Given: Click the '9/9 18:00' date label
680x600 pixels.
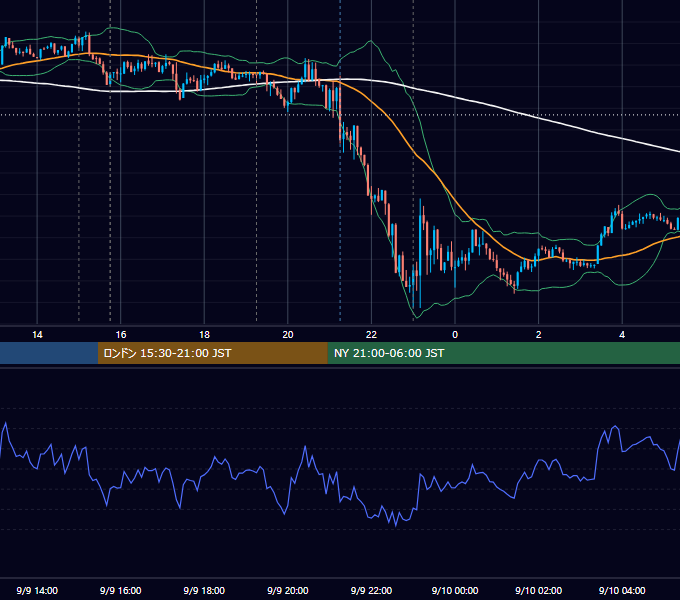Looking at the screenshot, I should click(x=204, y=590).
